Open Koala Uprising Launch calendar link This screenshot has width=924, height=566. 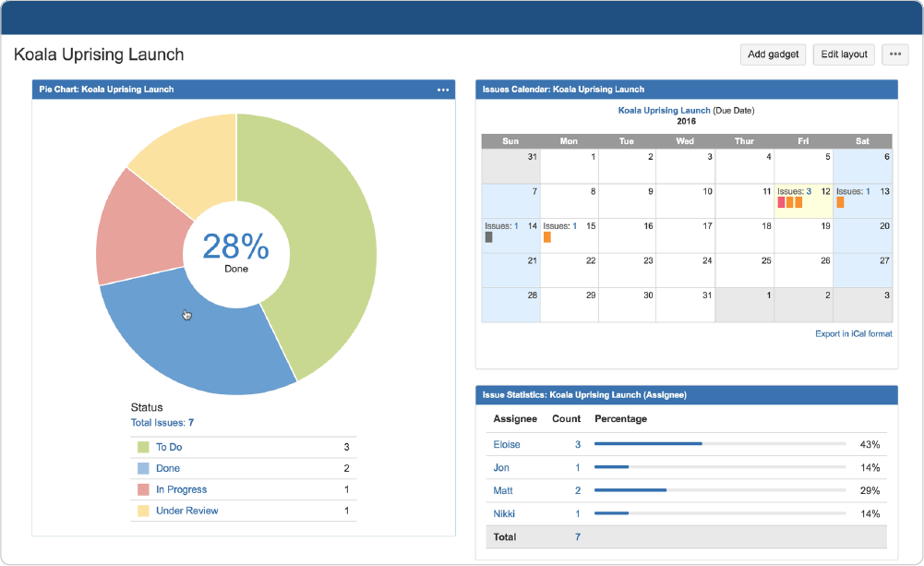[x=666, y=109]
